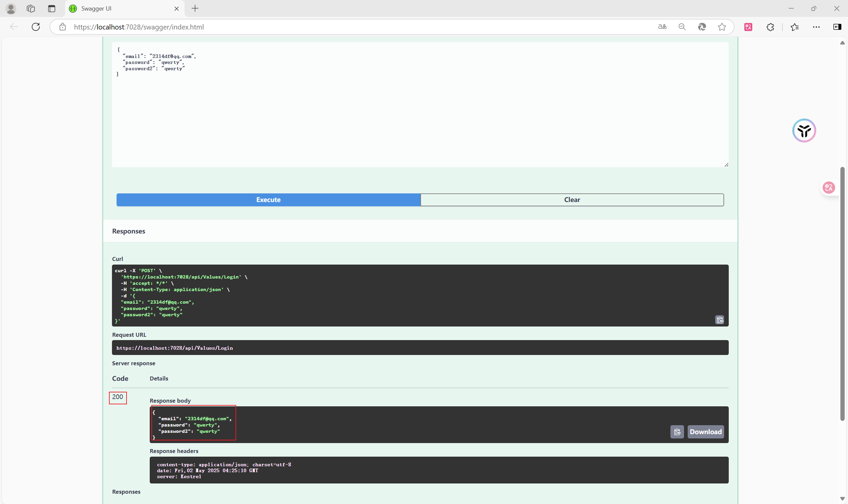Select the Swagger UI tab

(x=124, y=9)
